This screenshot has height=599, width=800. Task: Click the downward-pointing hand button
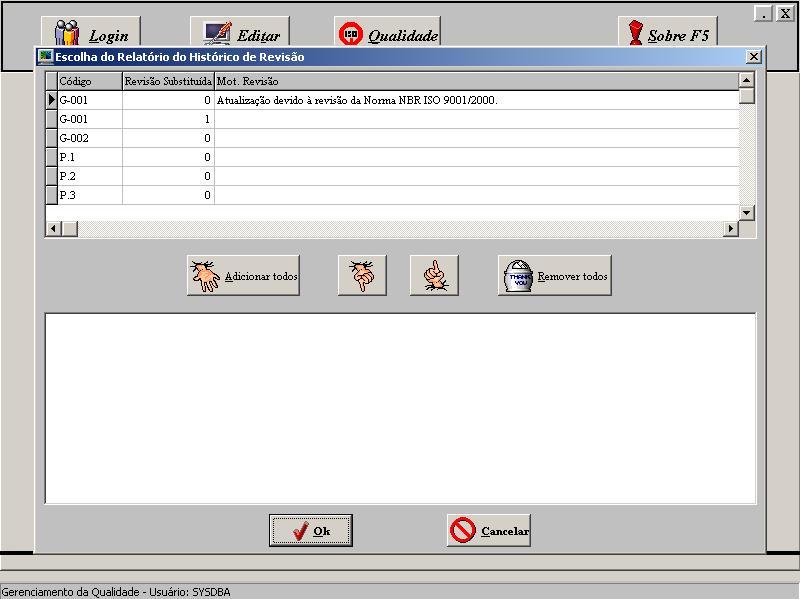point(362,276)
